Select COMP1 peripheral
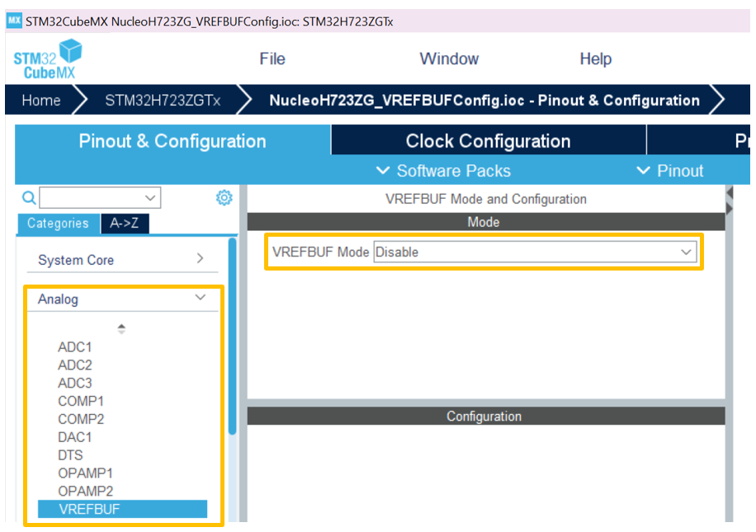 pos(81,401)
